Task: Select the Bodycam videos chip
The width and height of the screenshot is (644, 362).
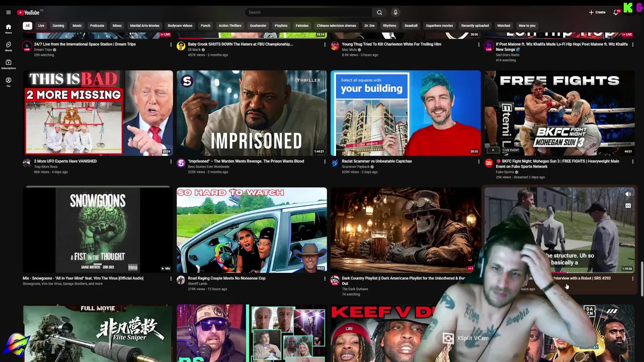Action: [x=180, y=26]
